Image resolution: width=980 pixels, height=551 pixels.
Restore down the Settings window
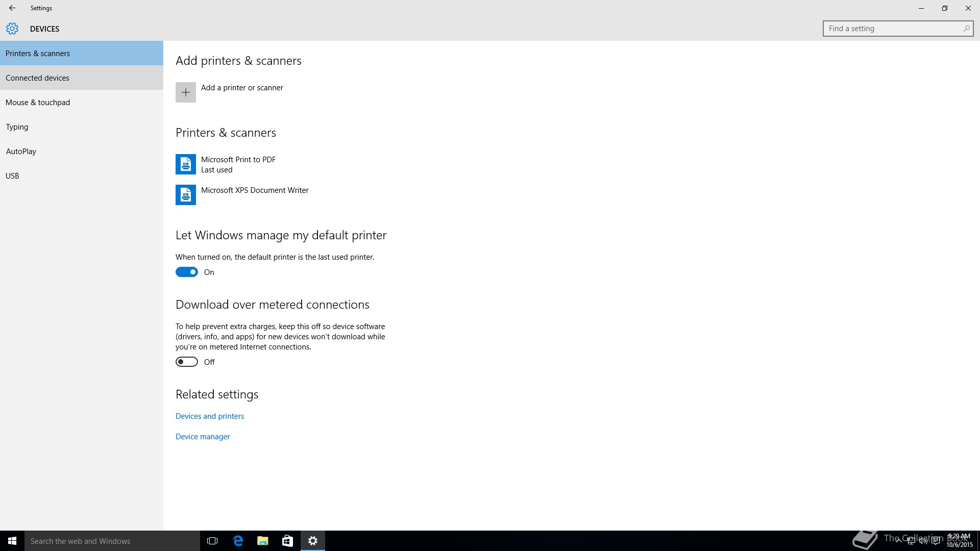945,8
